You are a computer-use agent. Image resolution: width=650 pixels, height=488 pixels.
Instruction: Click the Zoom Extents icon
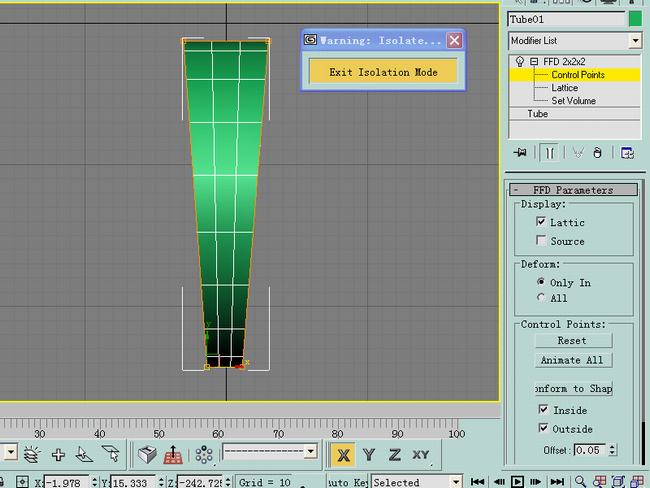point(618,481)
